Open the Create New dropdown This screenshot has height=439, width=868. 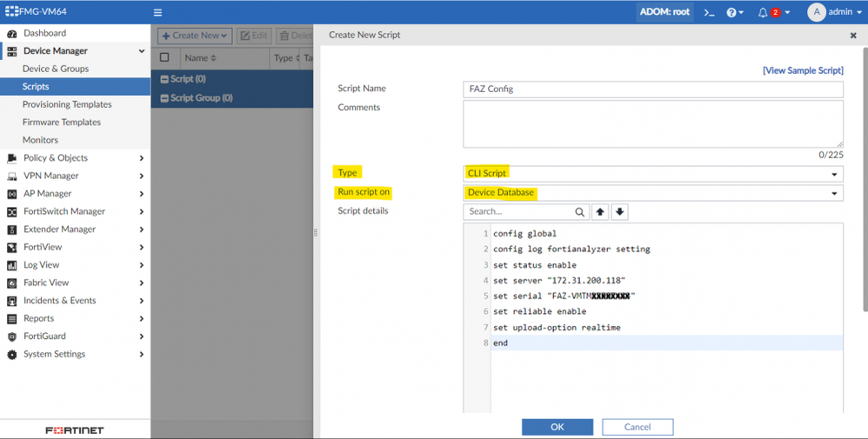click(x=195, y=36)
